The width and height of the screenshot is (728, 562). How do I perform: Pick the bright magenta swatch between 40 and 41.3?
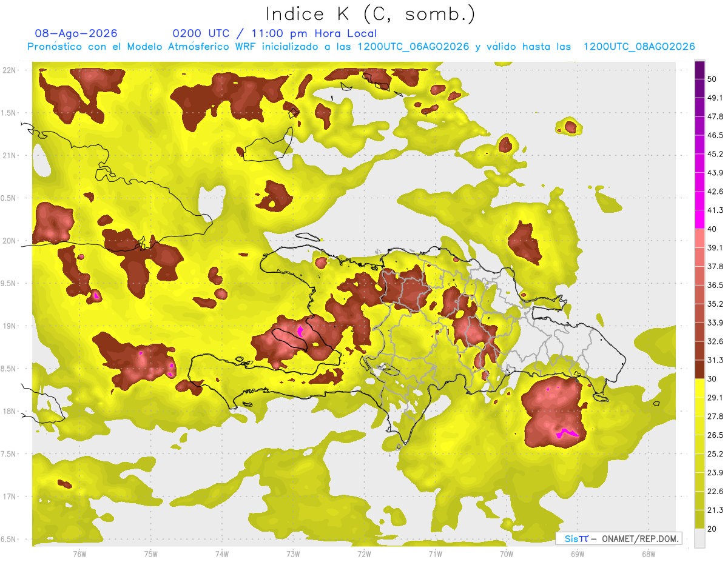pos(699,219)
